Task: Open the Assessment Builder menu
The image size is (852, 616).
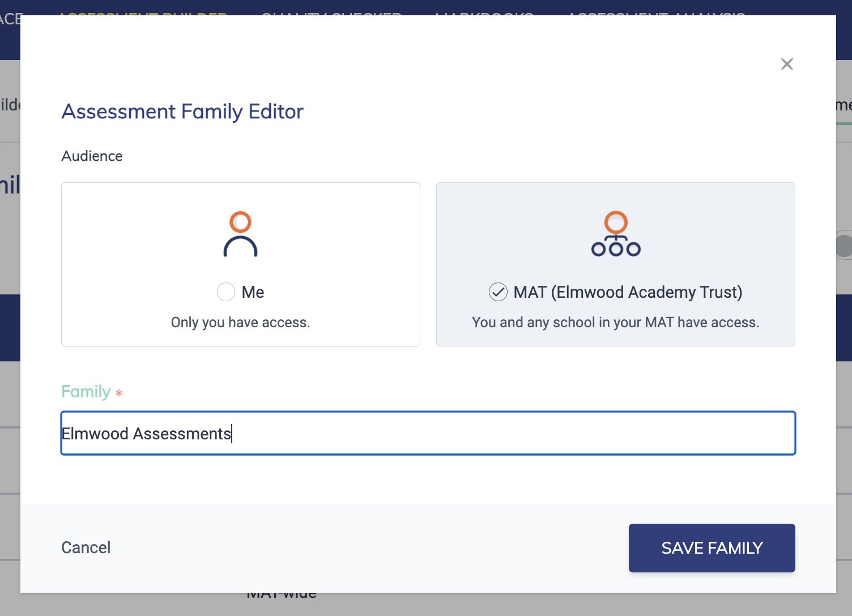Action: coord(144,14)
